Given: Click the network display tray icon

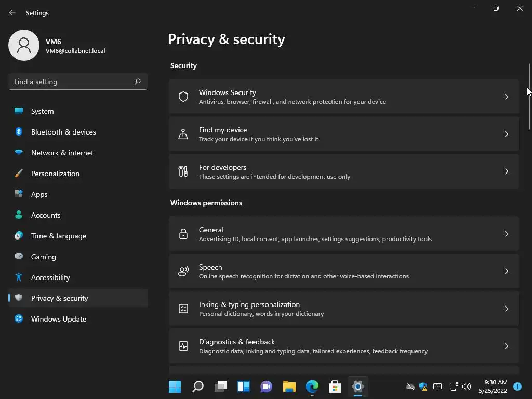Looking at the screenshot, I should (x=454, y=387).
